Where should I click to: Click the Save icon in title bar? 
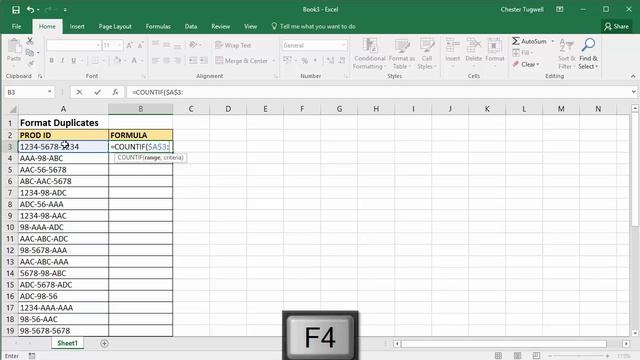click(16, 9)
